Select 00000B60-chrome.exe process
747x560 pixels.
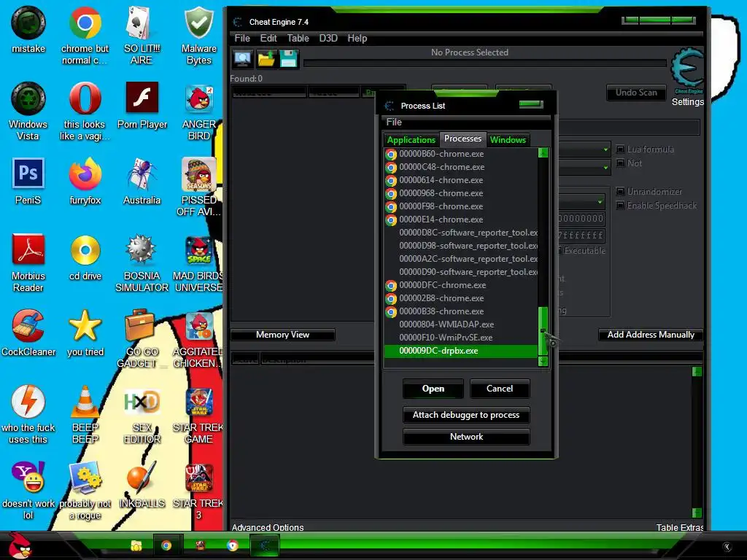pos(461,154)
